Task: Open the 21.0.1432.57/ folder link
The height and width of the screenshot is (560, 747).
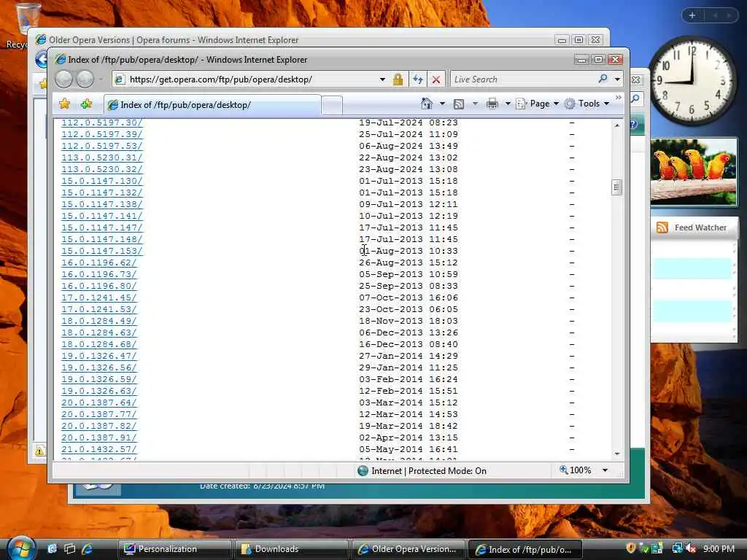Action: [x=99, y=449]
